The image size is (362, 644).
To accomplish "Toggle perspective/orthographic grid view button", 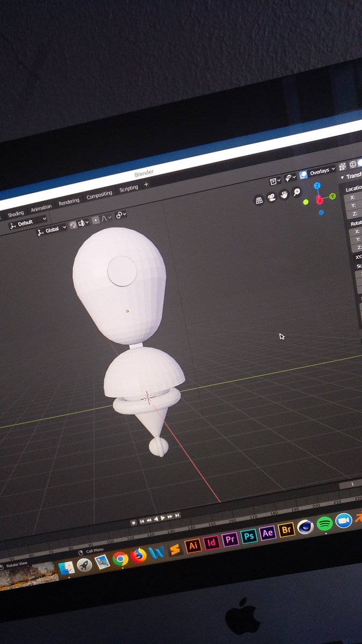I will tap(260, 201).
